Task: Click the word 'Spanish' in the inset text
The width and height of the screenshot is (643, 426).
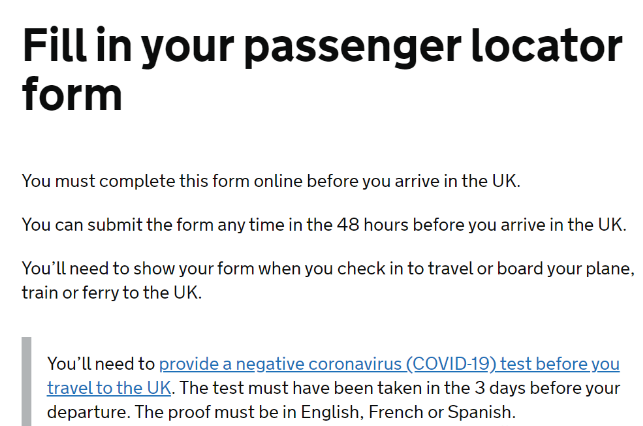Action: [x=481, y=412]
